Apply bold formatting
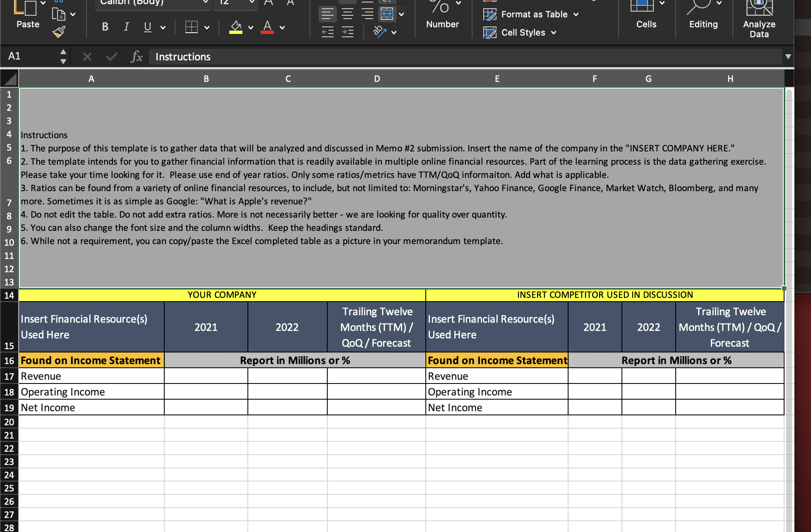The image size is (811, 532). [105, 27]
